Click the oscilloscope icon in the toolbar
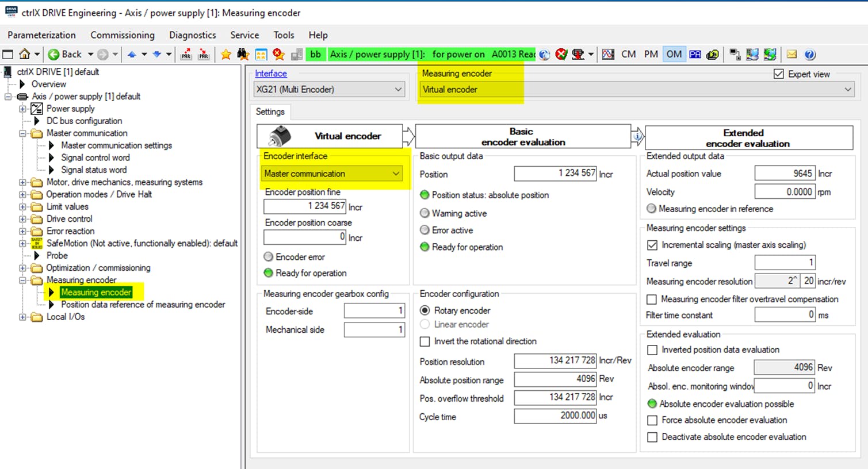Screen dimensions: 868x469 pos(607,54)
